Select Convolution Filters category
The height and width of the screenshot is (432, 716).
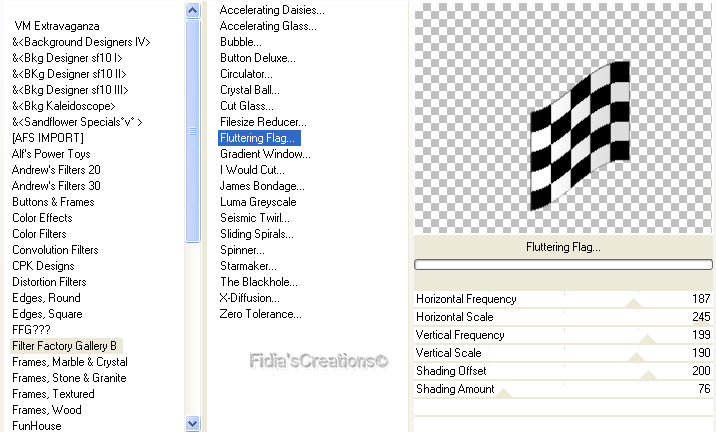(x=55, y=250)
